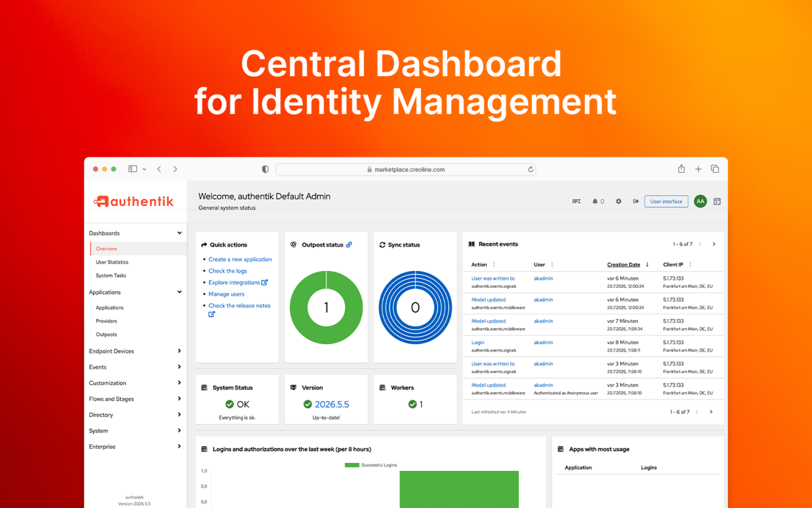Click the Outpost status link icon
The image size is (812, 508).
(x=349, y=245)
